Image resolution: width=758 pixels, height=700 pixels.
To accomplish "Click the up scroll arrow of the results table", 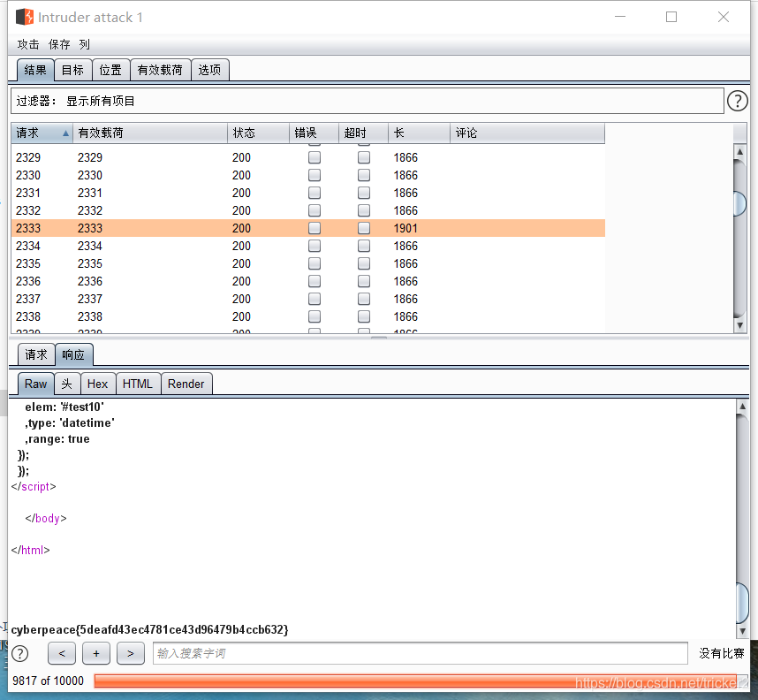I will click(739, 150).
